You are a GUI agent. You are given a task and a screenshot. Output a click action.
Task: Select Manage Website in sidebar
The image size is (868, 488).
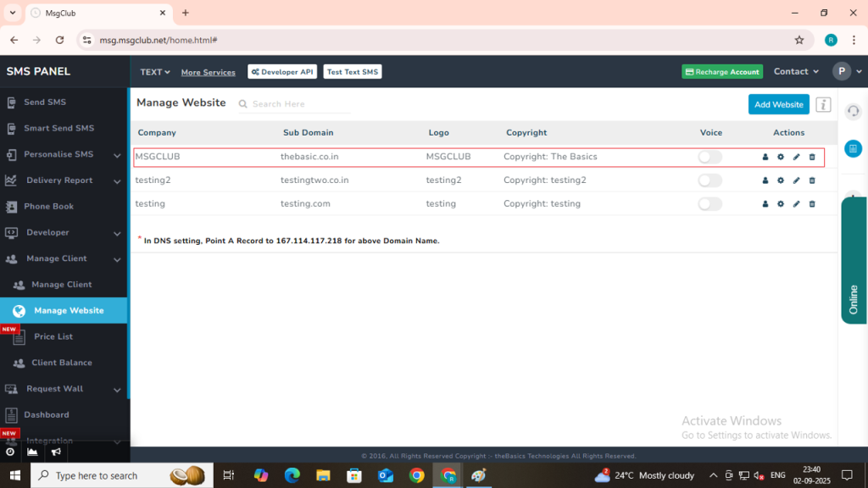[64, 310]
